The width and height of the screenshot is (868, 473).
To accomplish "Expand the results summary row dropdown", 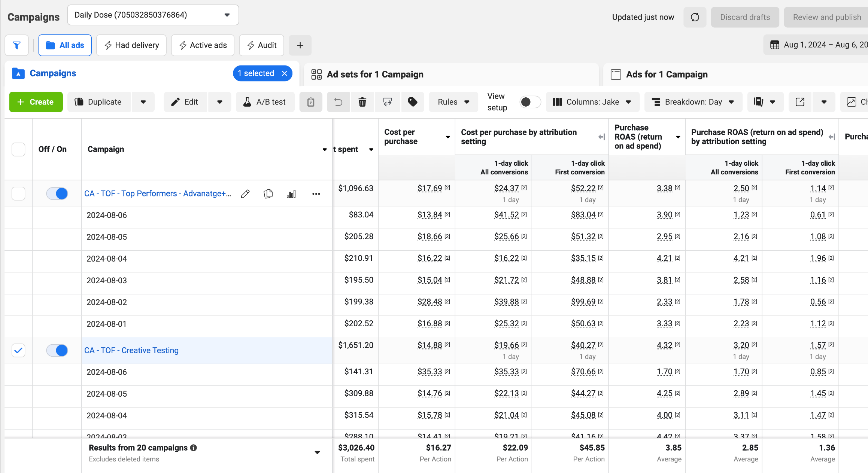I will (317, 452).
